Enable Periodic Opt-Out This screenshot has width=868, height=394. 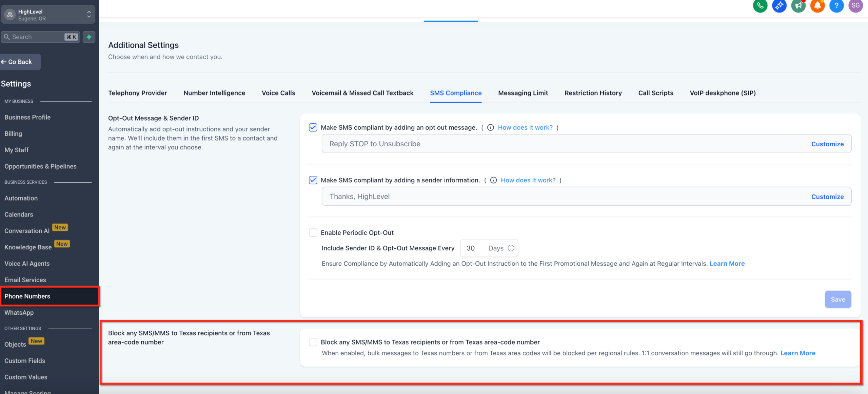click(x=313, y=232)
